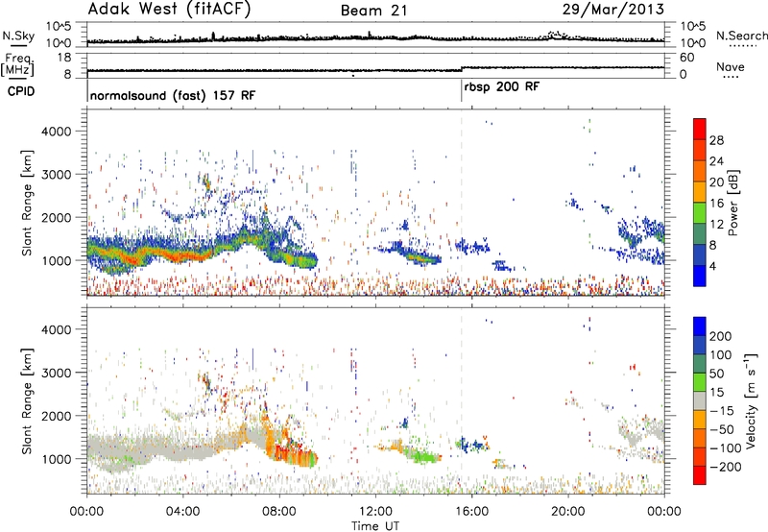The width and height of the screenshot is (768, 532).
Task: Click the 'N.Search' legend label
Action: tap(741, 36)
